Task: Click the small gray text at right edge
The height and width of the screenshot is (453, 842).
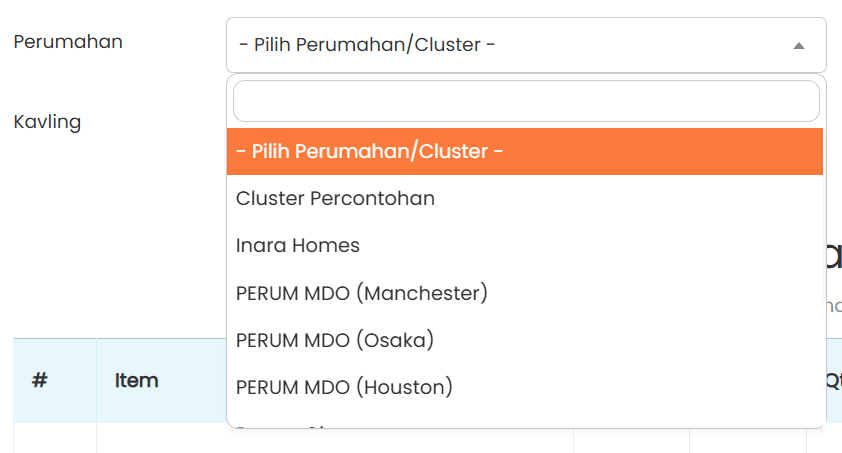Action: click(x=834, y=305)
